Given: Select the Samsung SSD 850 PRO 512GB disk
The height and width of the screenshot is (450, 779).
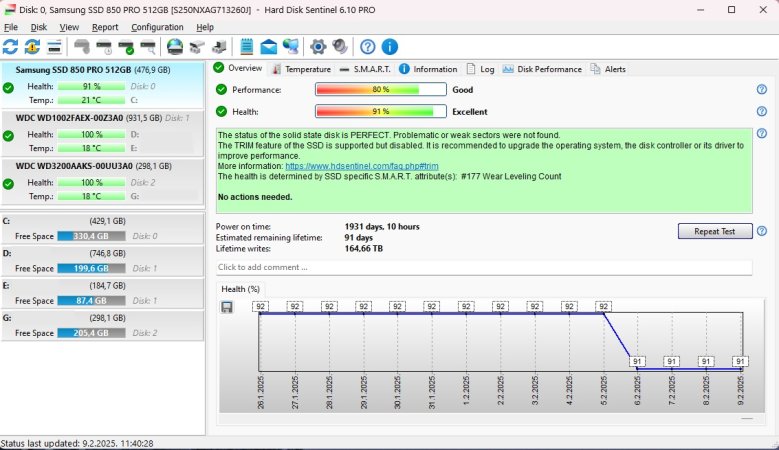Looking at the screenshot, I should (102, 84).
